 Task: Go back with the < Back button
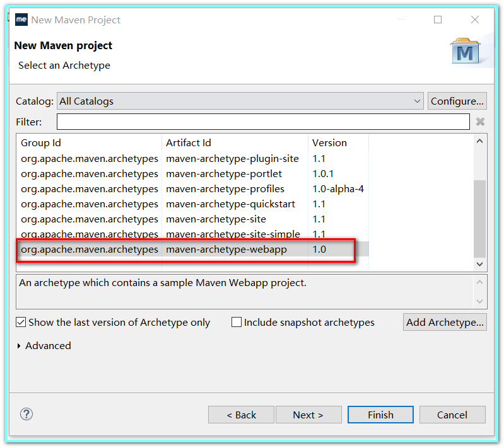241,415
